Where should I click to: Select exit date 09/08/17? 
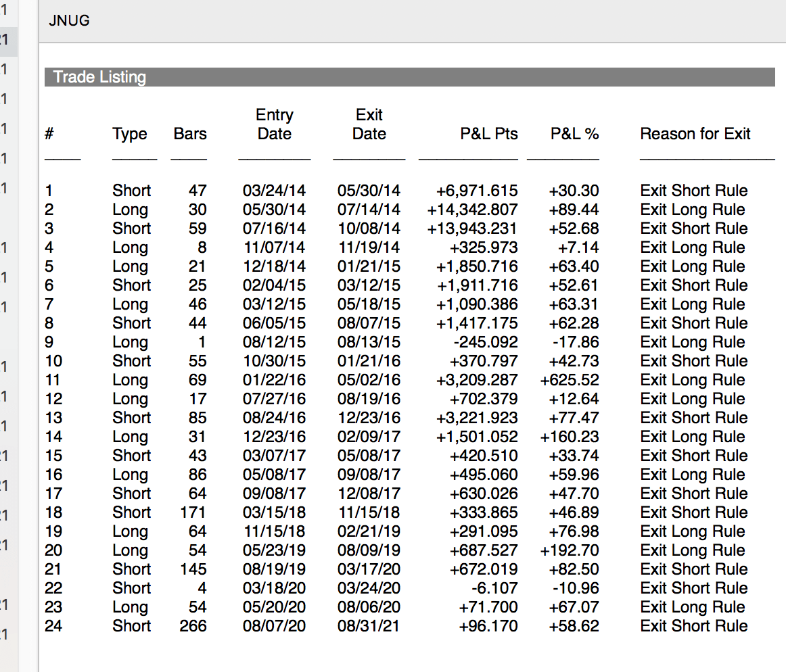tap(369, 475)
